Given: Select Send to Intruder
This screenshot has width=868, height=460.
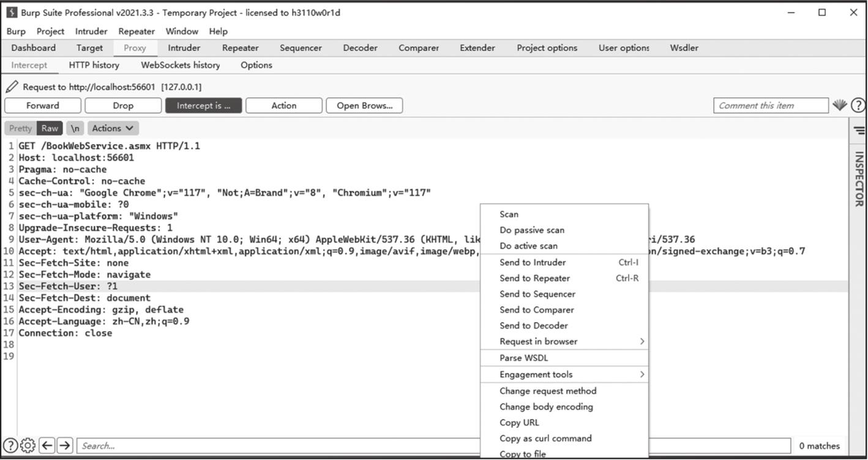Looking at the screenshot, I should [564, 262].
